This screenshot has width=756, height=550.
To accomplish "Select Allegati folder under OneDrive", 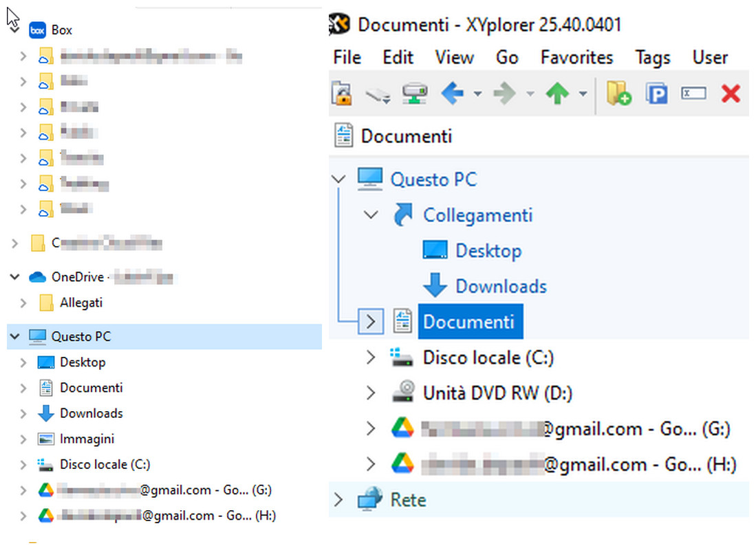I will (81, 302).
